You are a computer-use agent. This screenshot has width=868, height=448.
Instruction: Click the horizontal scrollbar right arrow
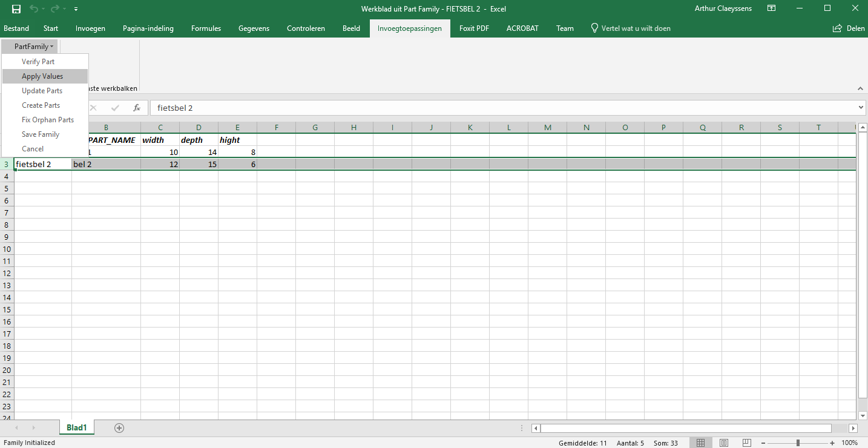(853, 428)
